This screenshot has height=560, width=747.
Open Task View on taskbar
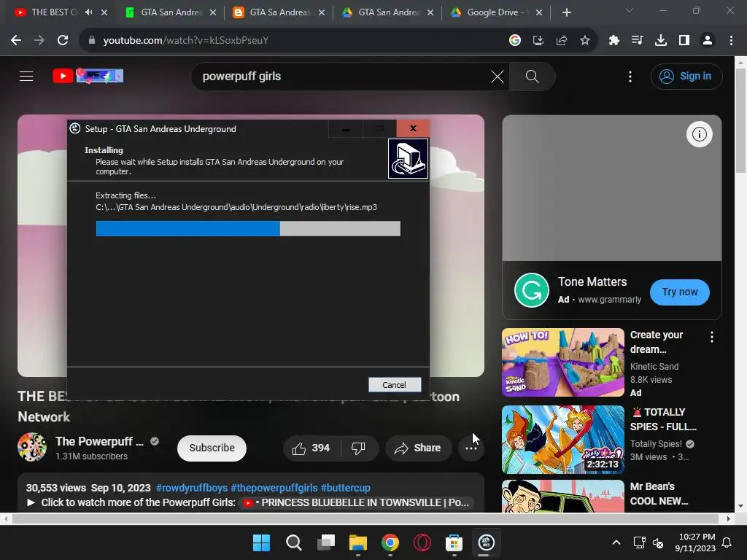pos(326,542)
